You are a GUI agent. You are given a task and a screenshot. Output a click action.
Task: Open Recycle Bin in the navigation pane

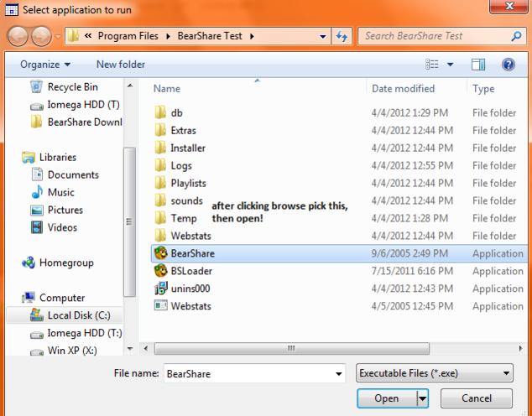coord(64,86)
